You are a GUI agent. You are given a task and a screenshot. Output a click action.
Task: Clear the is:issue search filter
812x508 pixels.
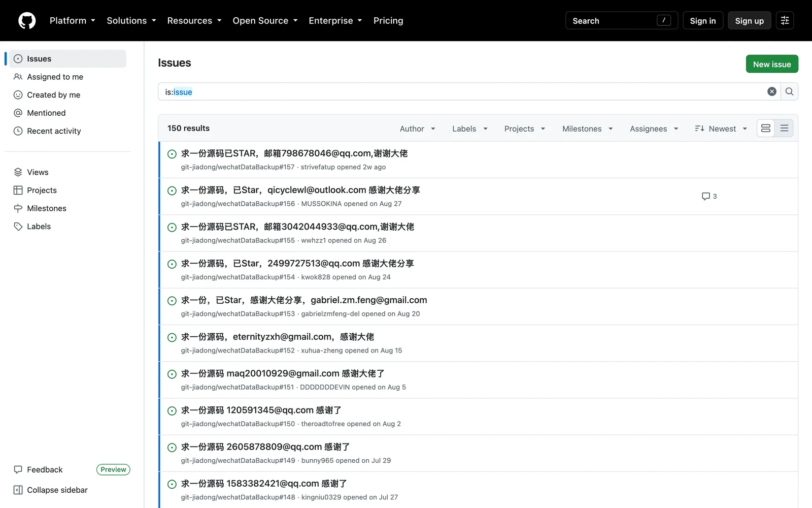point(771,92)
